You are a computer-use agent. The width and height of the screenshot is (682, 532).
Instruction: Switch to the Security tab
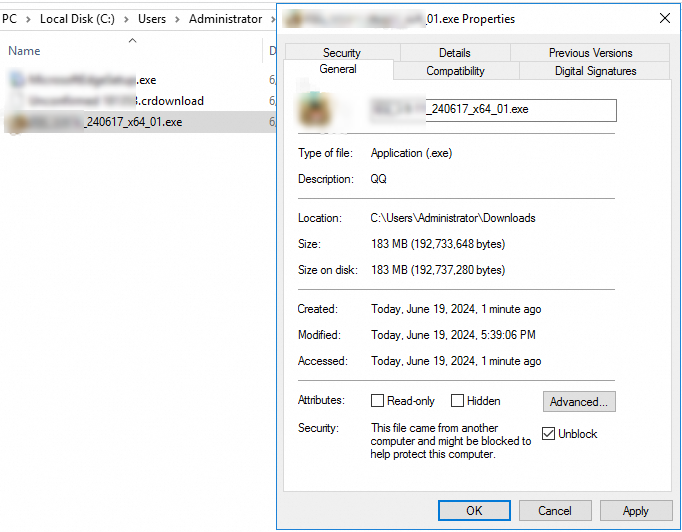coord(342,53)
